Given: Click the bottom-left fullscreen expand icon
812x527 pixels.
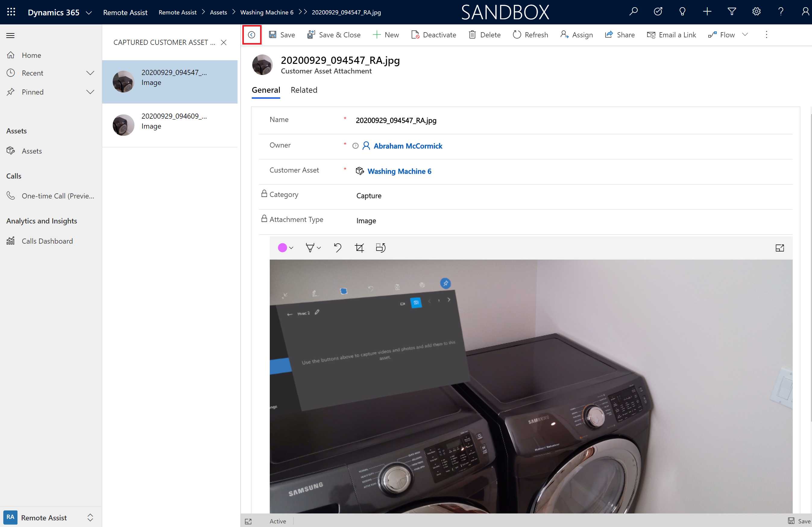Looking at the screenshot, I should pyautogui.click(x=249, y=521).
